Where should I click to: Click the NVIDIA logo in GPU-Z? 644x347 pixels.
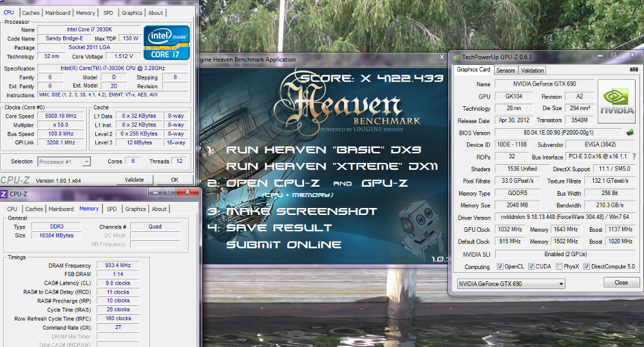tap(616, 102)
